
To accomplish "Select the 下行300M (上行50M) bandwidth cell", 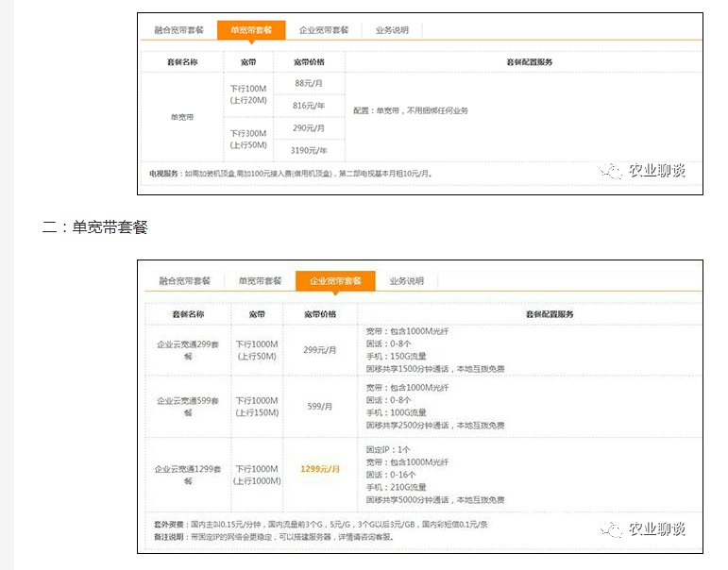I will coord(248,140).
